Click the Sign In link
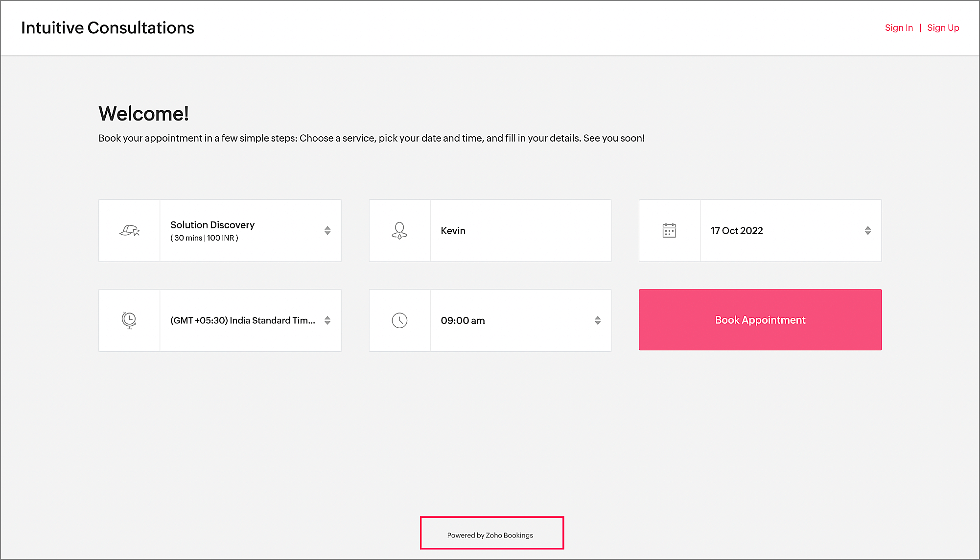The width and height of the screenshot is (980, 560). [899, 28]
